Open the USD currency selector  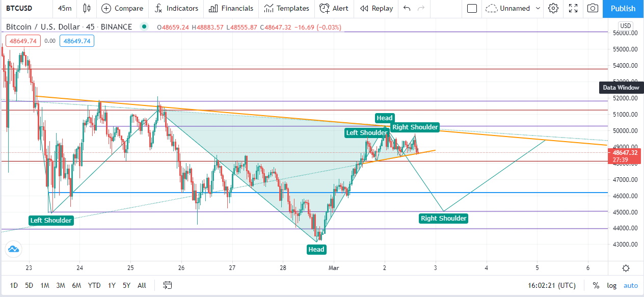pos(626,26)
